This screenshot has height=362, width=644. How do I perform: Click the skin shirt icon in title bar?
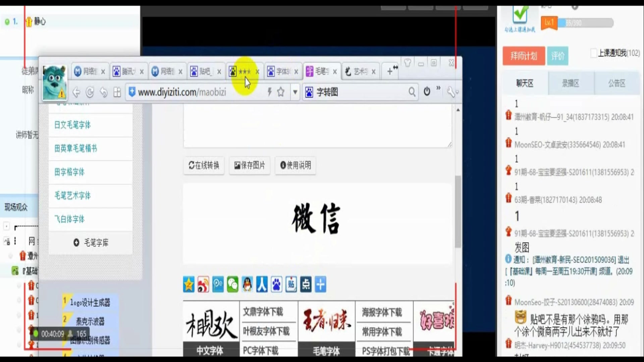click(408, 63)
